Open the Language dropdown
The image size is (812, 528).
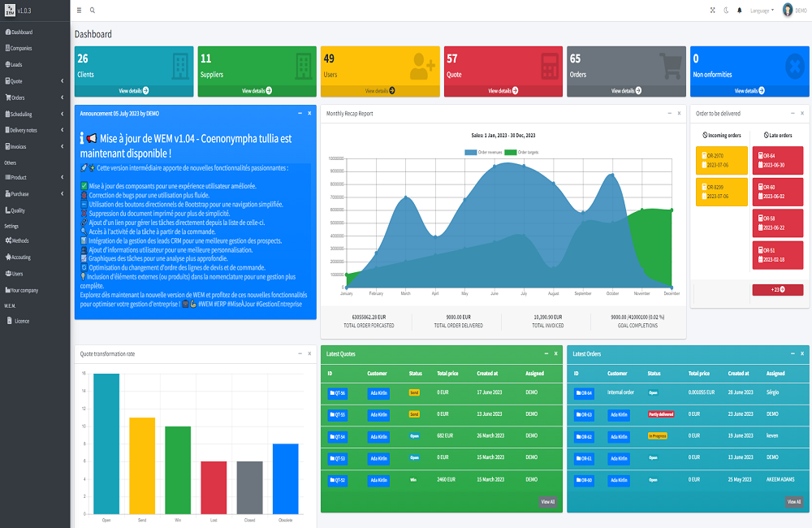(762, 11)
